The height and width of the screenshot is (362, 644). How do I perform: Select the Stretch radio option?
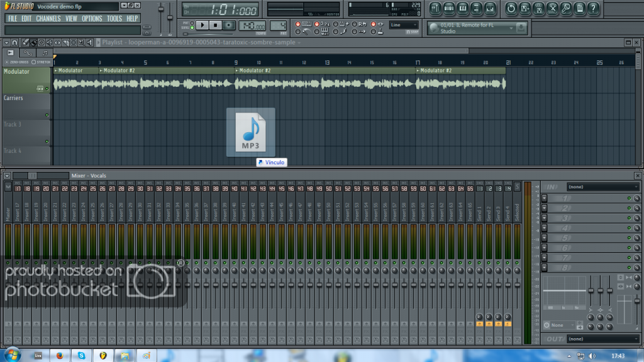click(33, 62)
